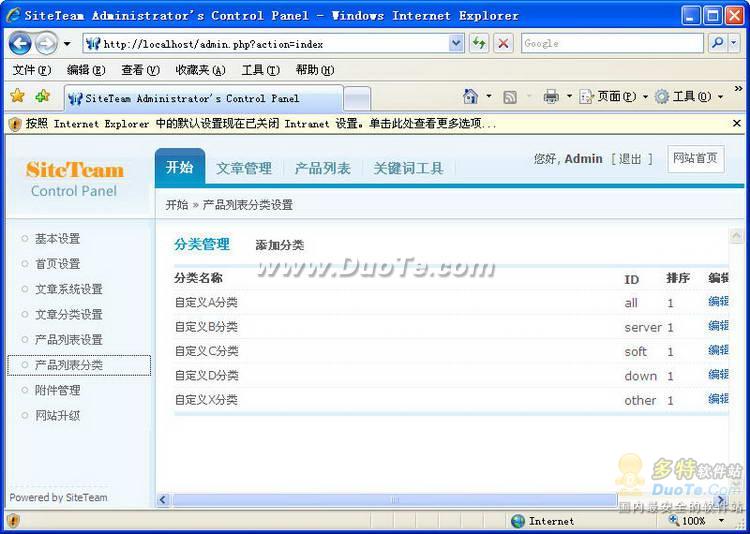Close the yellow information bar
This screenshot has height=534, width=750.
click(x=737, y=124)
